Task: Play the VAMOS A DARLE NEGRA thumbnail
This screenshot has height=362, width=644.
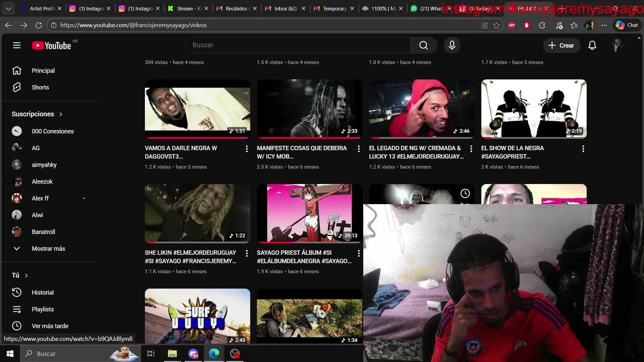Action: [x=197, y=109]
